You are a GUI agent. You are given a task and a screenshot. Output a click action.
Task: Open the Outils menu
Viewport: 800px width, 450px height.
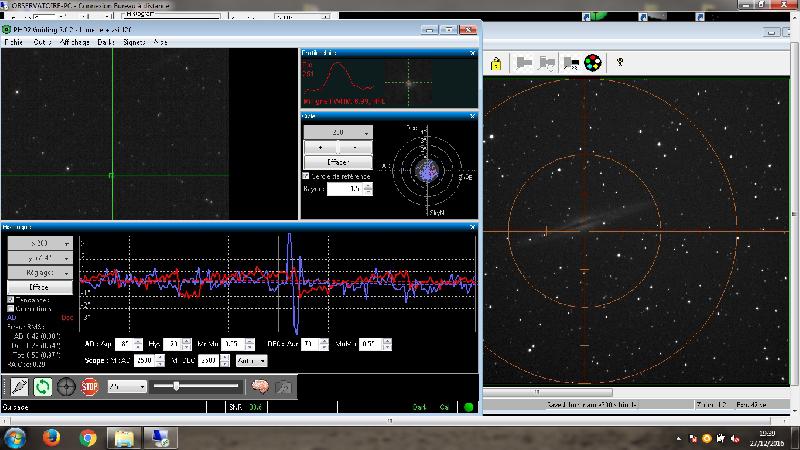42,43
